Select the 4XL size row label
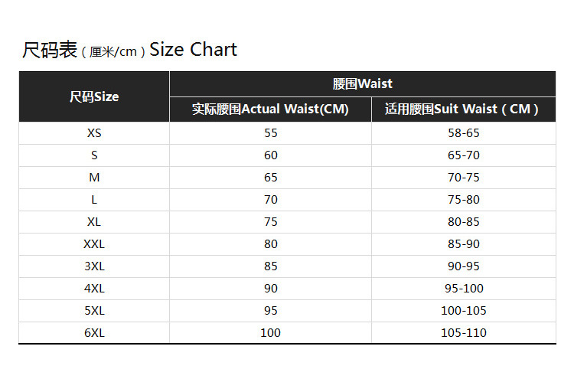The width and height of the screenshot is (574, 392). 94,289
